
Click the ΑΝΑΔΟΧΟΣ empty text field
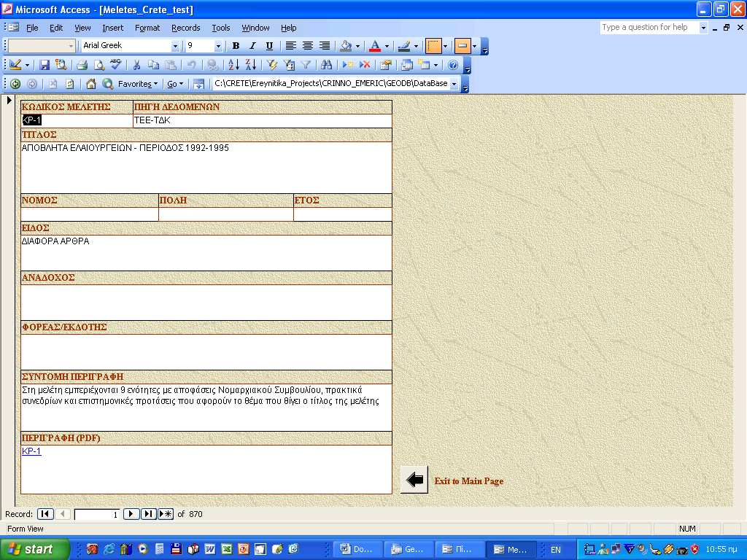tap(206, 303)
